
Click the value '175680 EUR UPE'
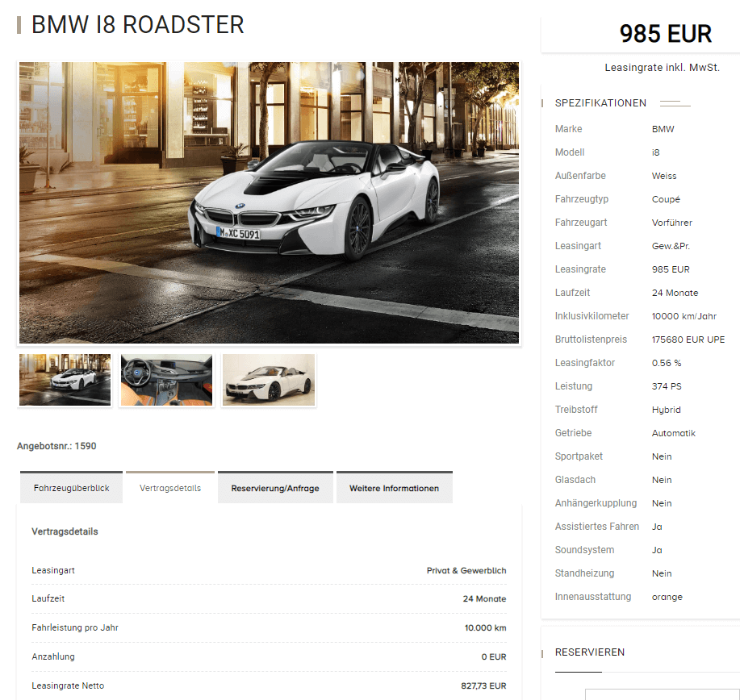(688, 340)
